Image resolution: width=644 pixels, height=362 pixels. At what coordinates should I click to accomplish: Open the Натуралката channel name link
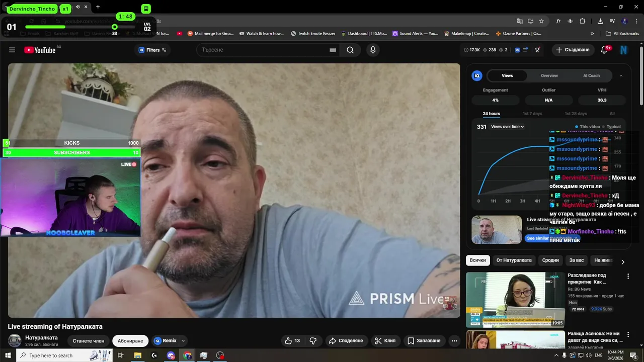pyautogui.click(x=41, y=337)
